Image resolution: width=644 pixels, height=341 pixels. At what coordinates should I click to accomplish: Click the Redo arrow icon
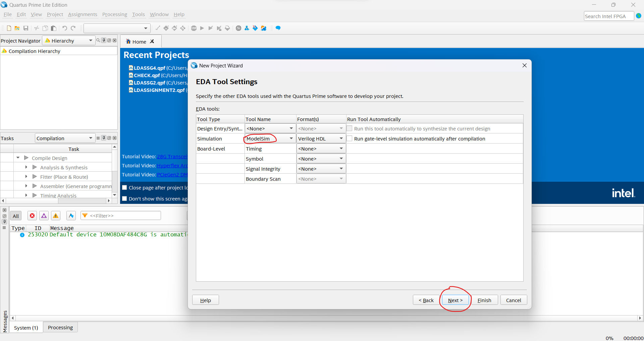click(73, 28)
